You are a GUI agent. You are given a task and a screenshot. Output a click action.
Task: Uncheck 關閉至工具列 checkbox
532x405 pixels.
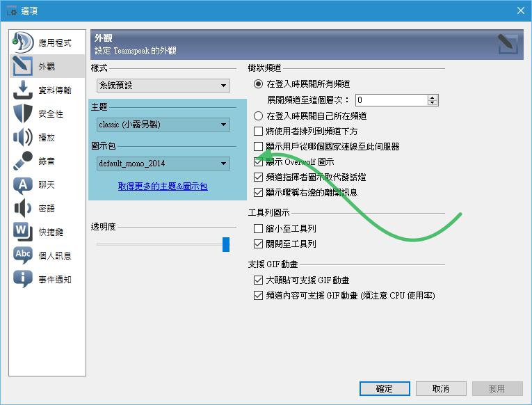coord(258,244)
